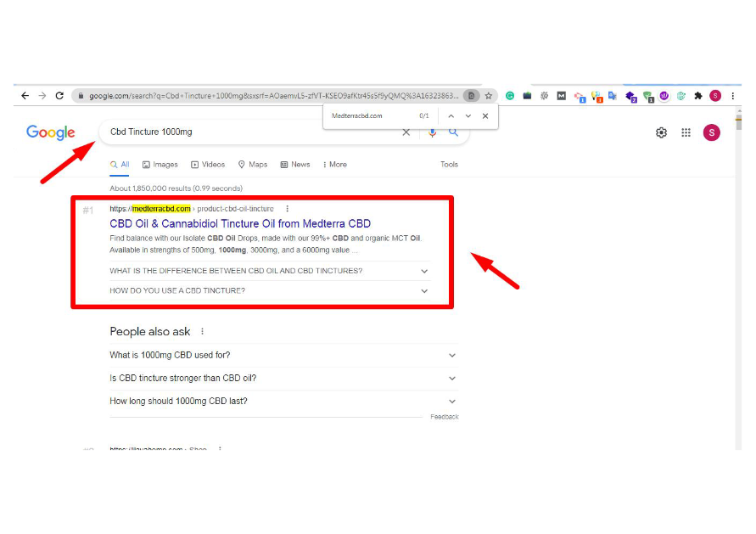The image size is (756, 534).
Task: Expand difference between CBD oil and tinctures
Action: point(269,271)
